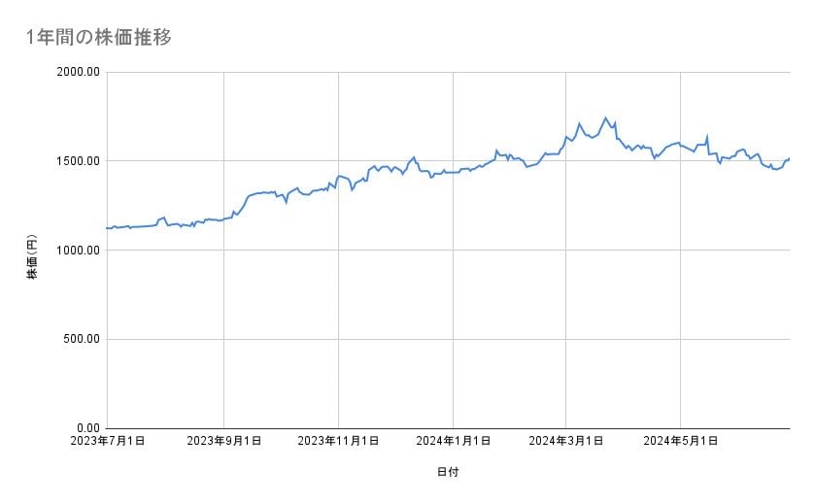The image size is (815, 504).
Task: Select the 2023年9月1日 date label
Action: tap(223, 441)
